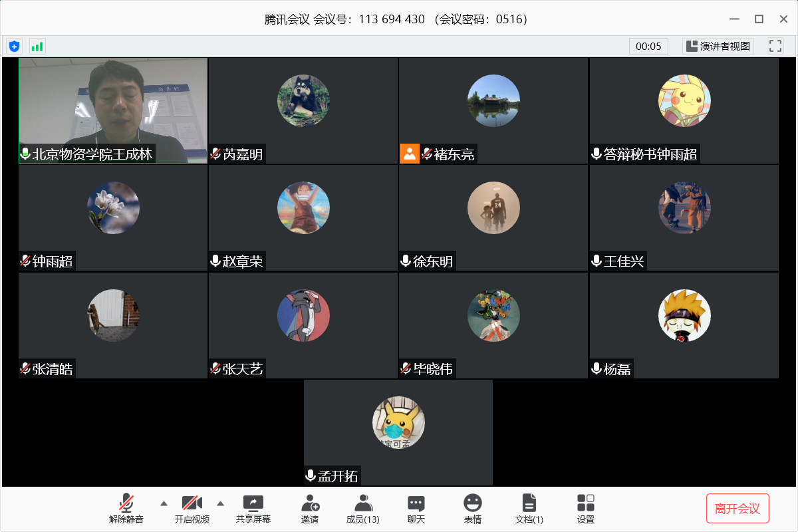
Task: Expand video options arrow beside 开启视频
Action: [x=221, y=503]
